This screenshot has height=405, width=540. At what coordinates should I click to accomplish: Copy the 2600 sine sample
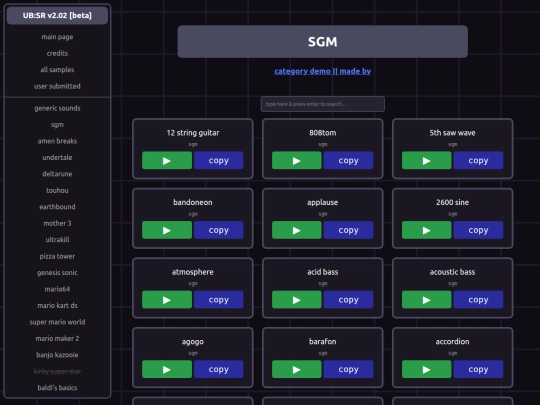click(x=478, y=230)
